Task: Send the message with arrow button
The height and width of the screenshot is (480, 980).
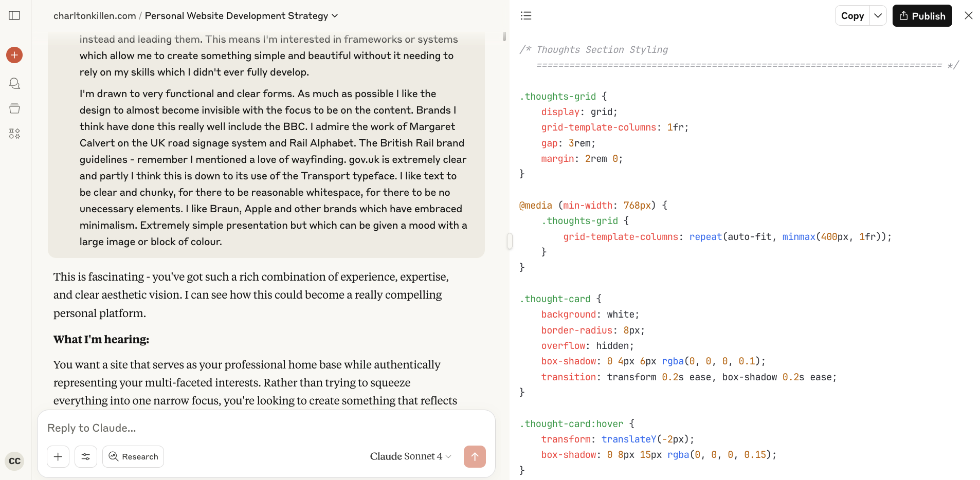Action: 475,456
